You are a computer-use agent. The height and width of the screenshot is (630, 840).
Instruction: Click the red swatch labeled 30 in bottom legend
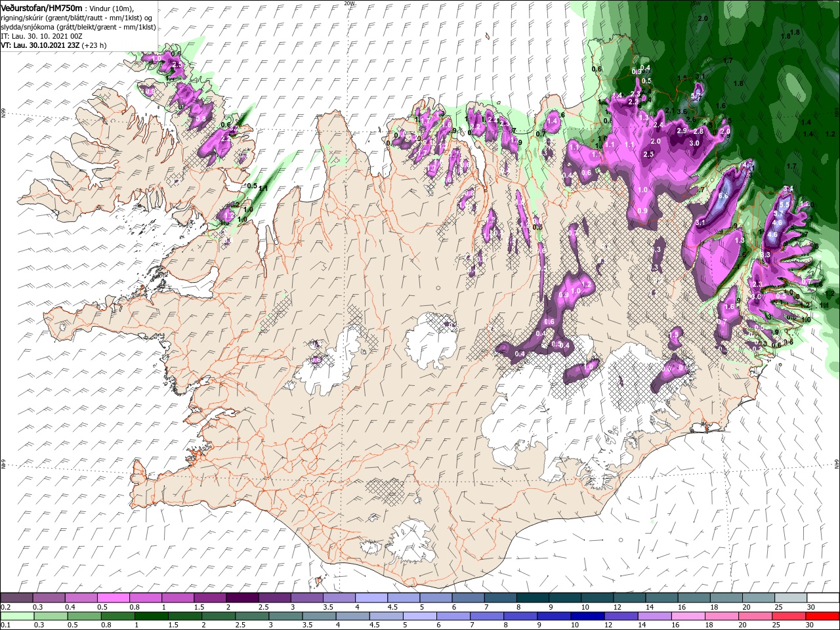[x=824, y=616]
